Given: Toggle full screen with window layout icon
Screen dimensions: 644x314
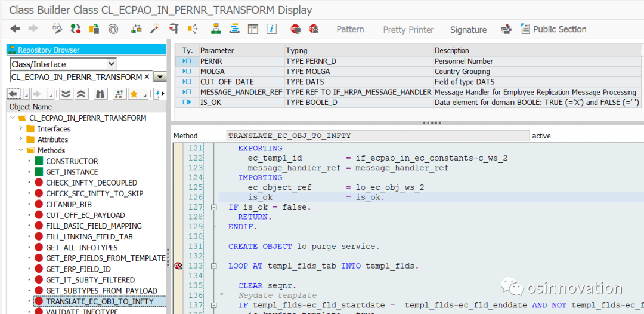Looking at the screenshot, I should point(253,29).
